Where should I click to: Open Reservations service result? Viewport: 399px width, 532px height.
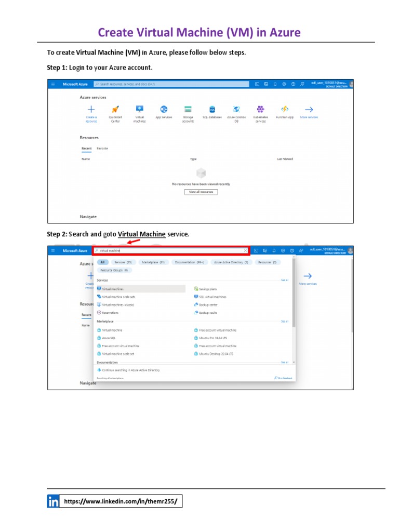pos(108,313)
